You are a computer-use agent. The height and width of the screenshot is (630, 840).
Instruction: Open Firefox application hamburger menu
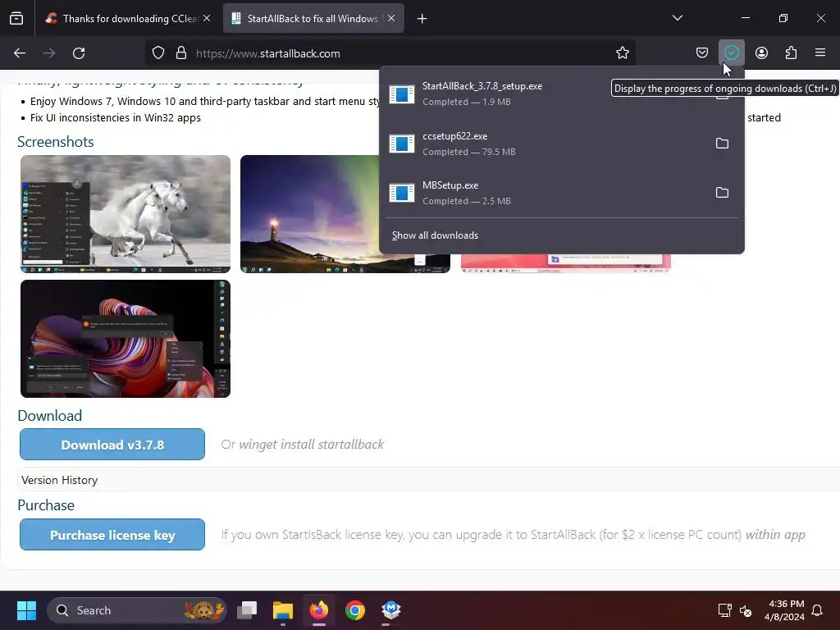pos(820,53)
